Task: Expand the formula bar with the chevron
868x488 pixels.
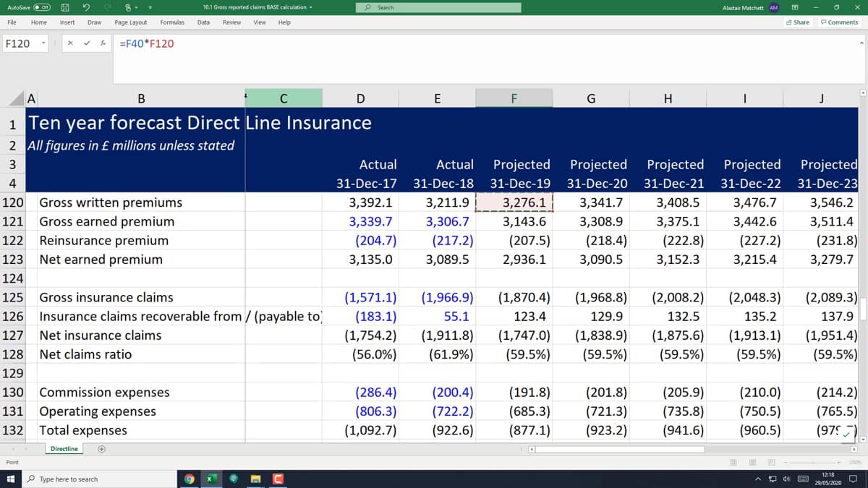Action: point(861,43)
